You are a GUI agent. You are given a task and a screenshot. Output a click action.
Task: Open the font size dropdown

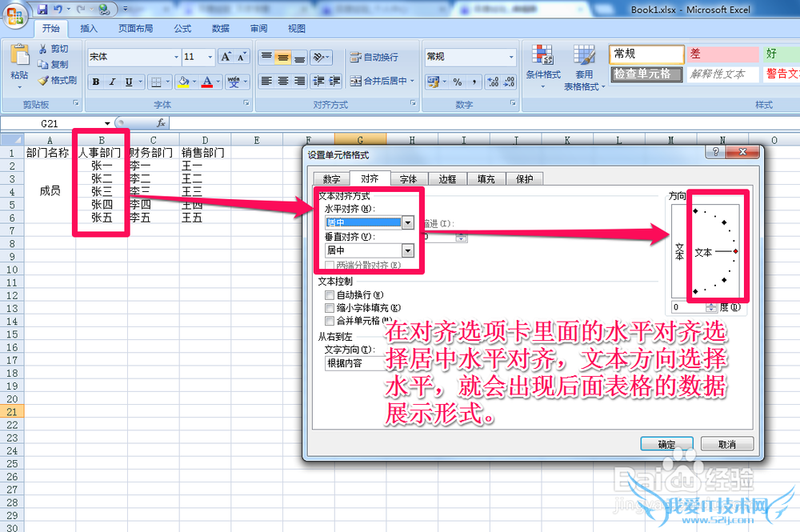tap(210, 57)
